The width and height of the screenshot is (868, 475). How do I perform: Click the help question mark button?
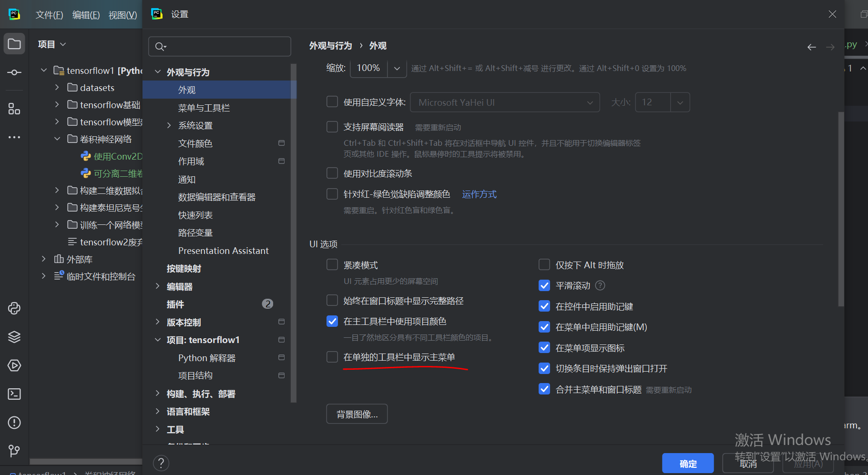coord(161,463)
